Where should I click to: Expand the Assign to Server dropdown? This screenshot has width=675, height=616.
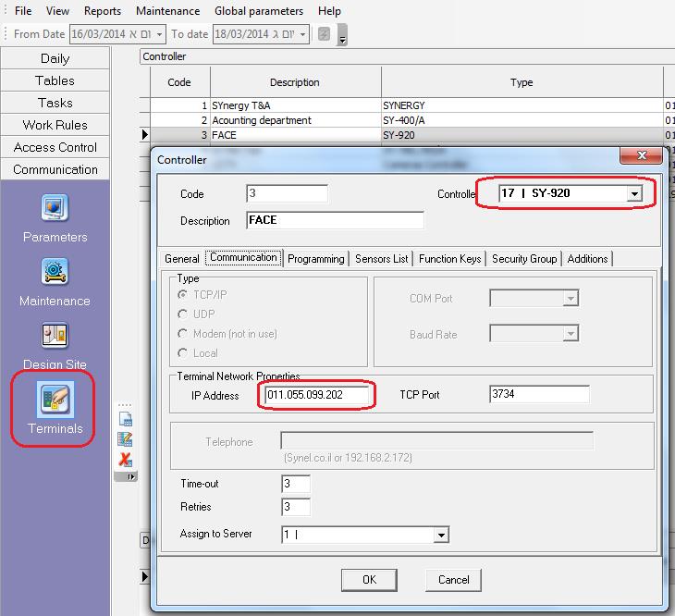tap(441, 535)
